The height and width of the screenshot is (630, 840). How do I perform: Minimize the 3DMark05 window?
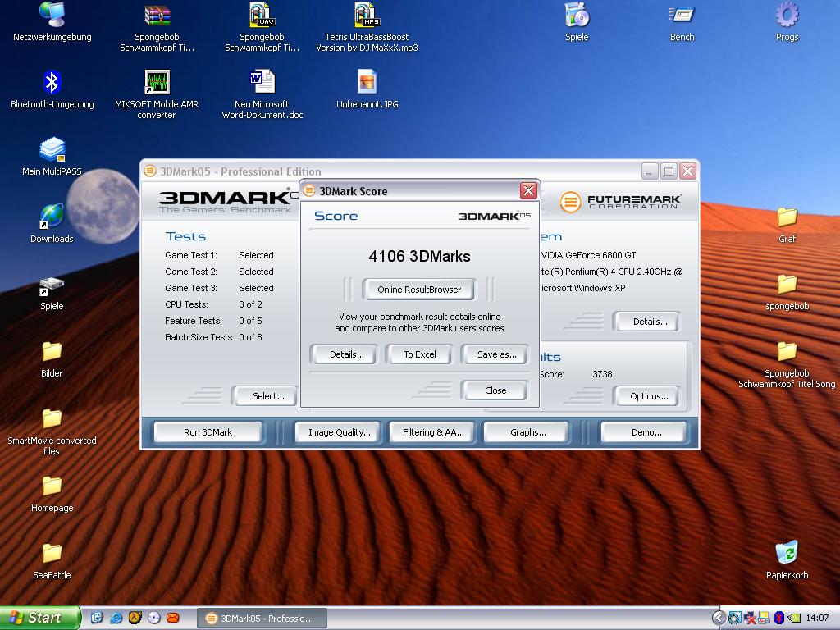(x=650, y=171)
